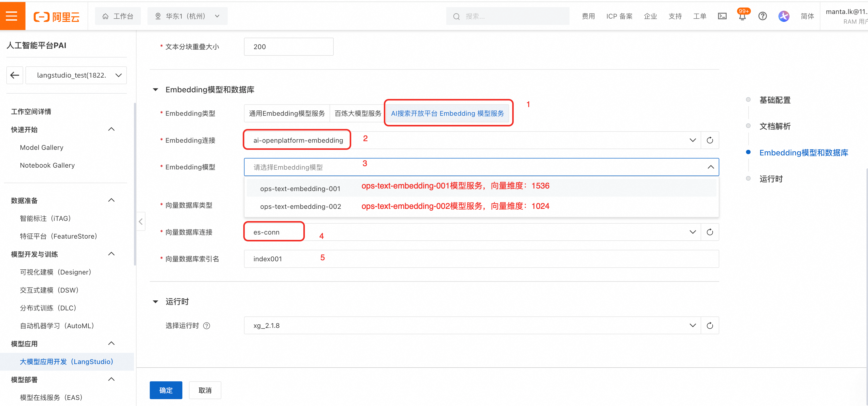This screenshot has height=406, width=868.
Task: Click the help question mark icon
Action: tap(763, 16)
